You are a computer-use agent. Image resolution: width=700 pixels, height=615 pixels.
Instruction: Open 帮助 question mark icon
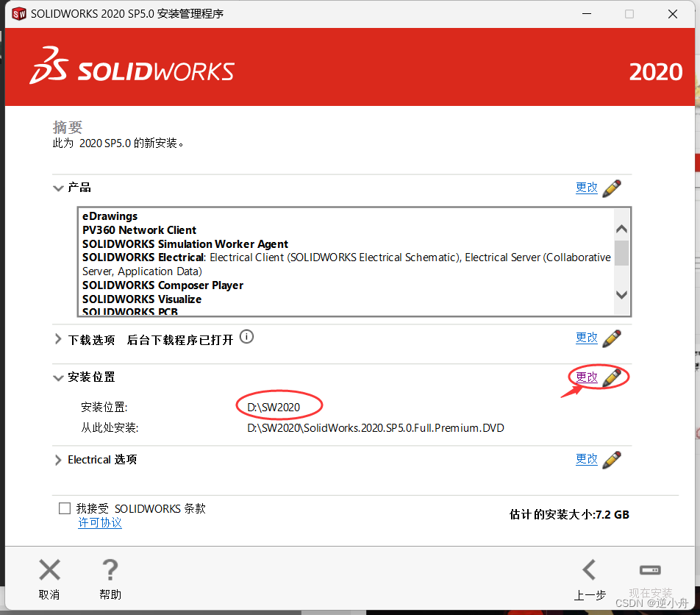coord(110,570)
